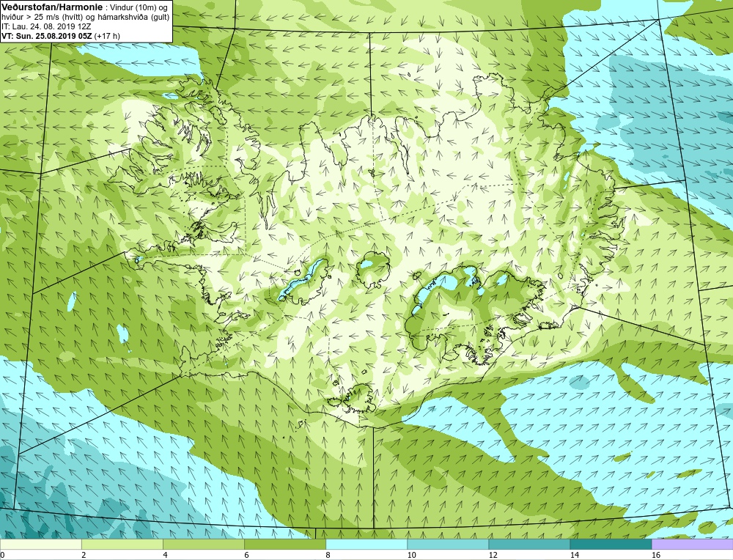Click the dark teal 14–16 m/s swatch
The width and height of the screenshot is (733, 560).
point(610,544)
